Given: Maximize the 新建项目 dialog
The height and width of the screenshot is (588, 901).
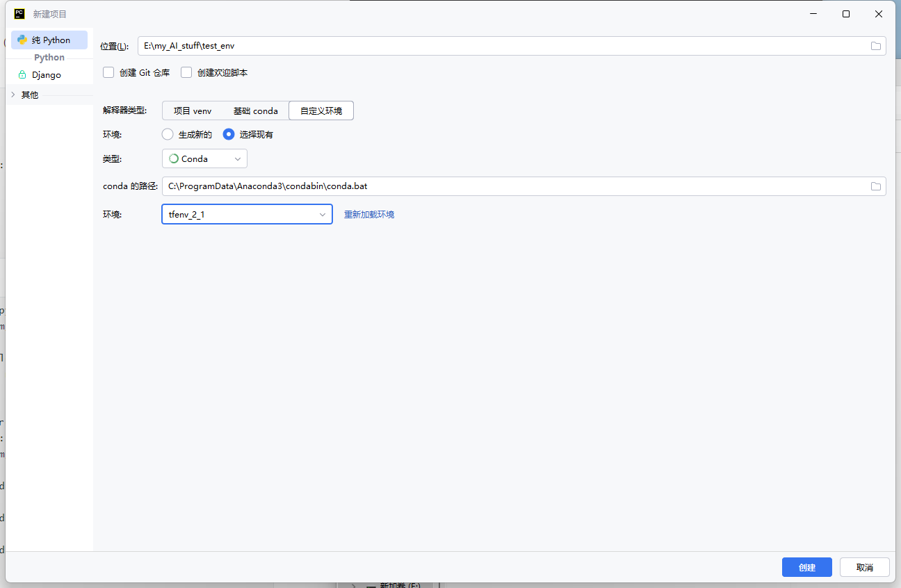Looking at the screenshot, I should tap(846, 14).
